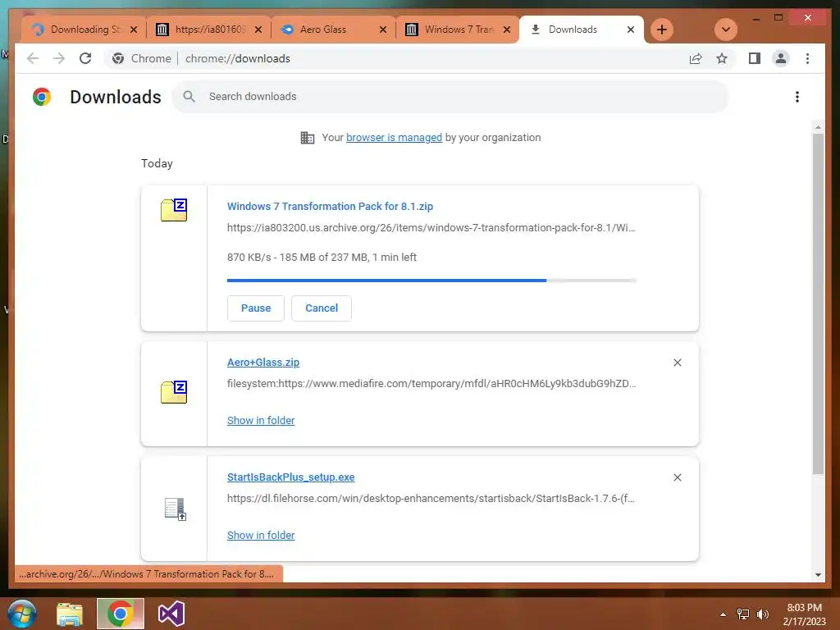
Task: Open the Chrome three-dot main menu
Action: click(x=807, y=58)
